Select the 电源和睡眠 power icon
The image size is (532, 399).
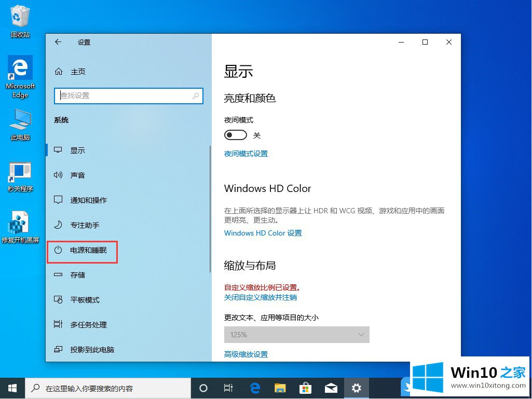(58, 250)
